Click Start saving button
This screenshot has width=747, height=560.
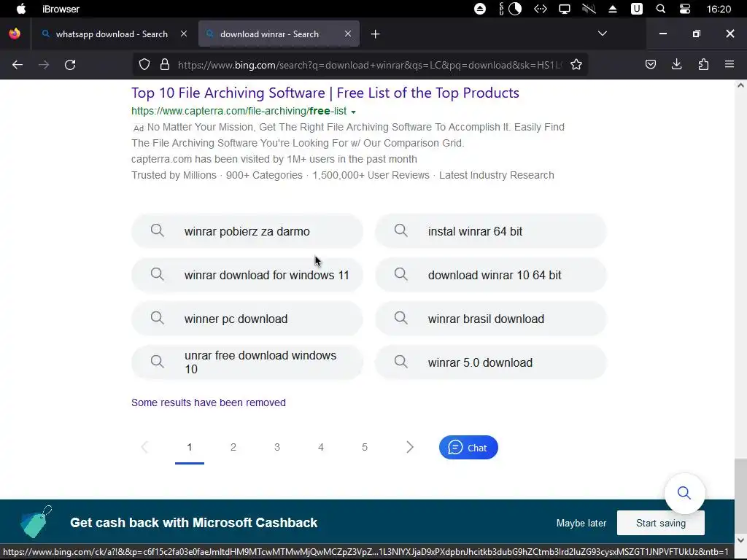pyautogui.click(x=661, y=523)
